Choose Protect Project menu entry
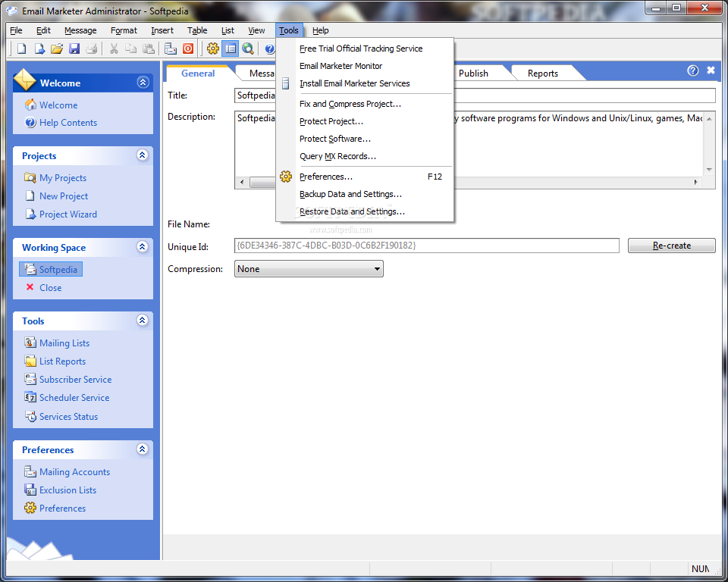728x582 pixels. coord(365,121)
